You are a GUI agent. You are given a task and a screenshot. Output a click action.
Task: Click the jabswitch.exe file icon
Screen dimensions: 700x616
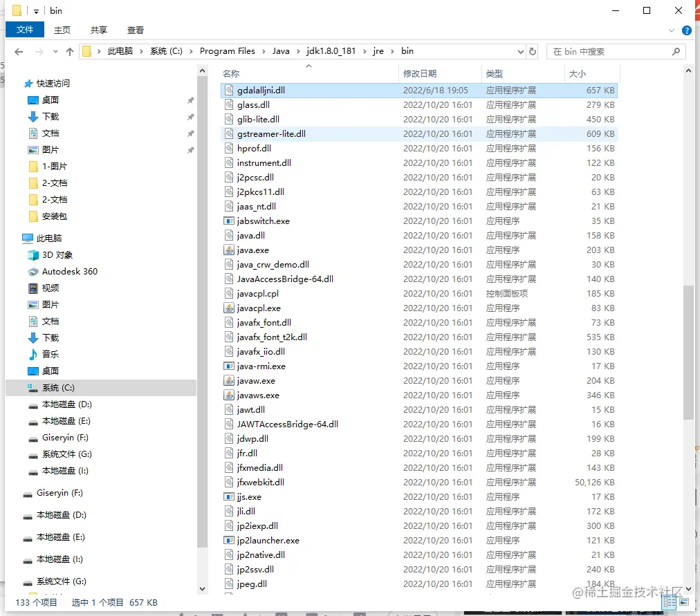tap(229, 221)
